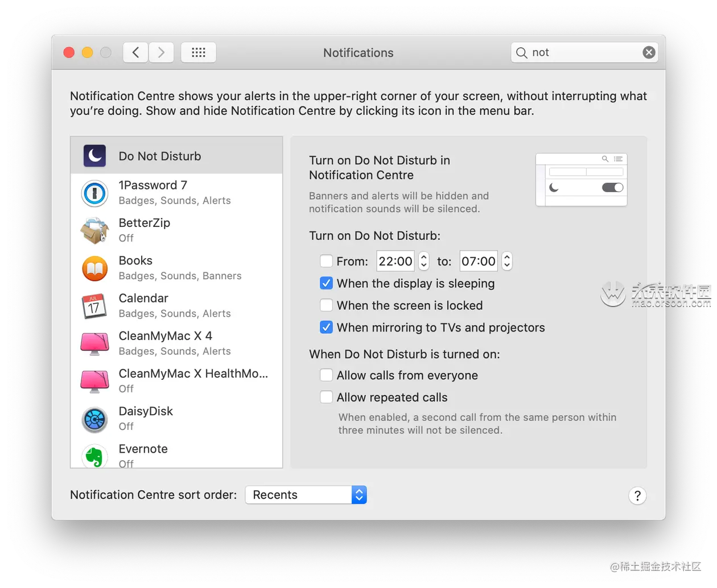717x588 pixels.
Task: Select the Calendar row
Action: tap(176, 305)
